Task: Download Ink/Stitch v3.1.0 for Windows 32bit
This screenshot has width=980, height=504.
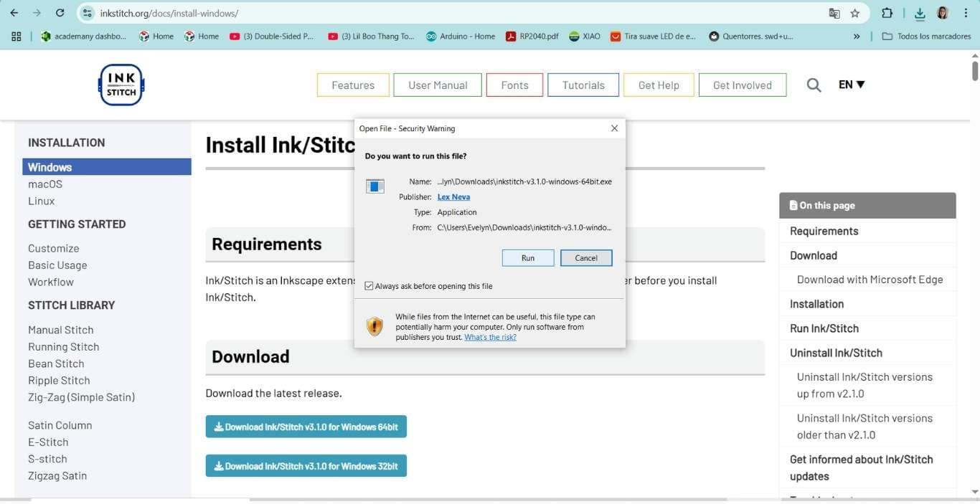Action: pos(306,466)
